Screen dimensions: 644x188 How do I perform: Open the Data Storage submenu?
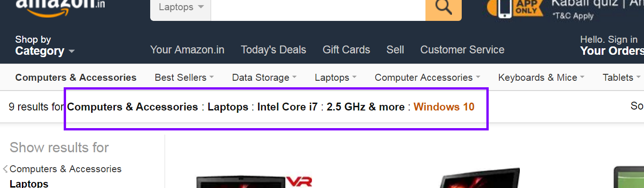pos(265,78)
